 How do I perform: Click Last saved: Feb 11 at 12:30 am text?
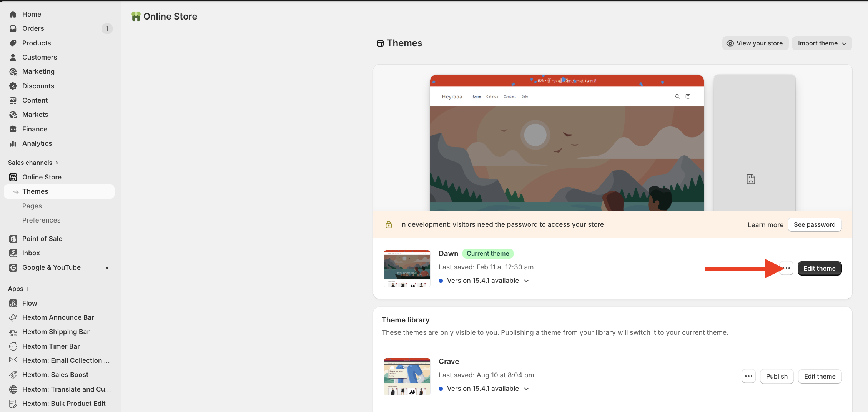click(486, 267)
